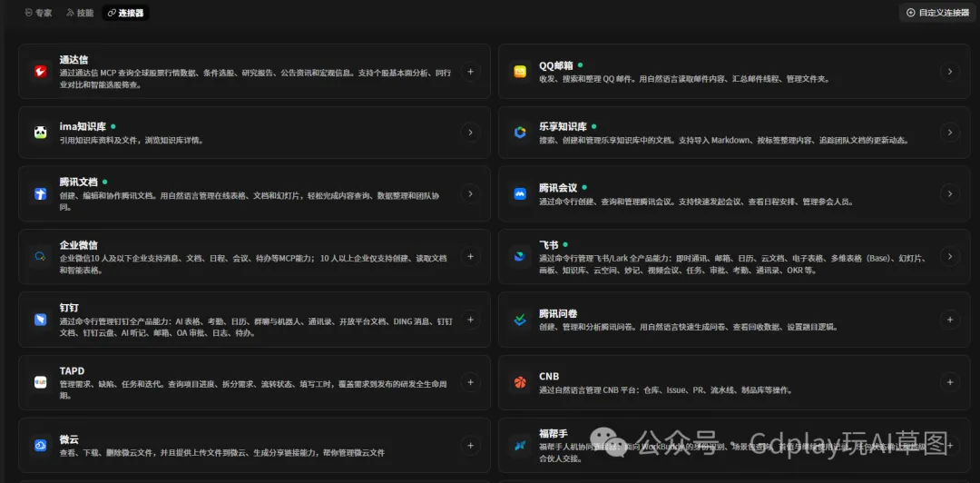The width and height of the screenshot is (980, 483).
Task: Add the 钉钉 connector with plus
Action: tap(470, 320)
